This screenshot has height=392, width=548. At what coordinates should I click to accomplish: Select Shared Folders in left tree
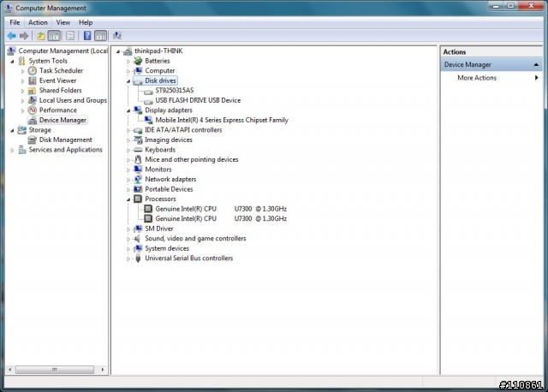[x=61, y=91]
